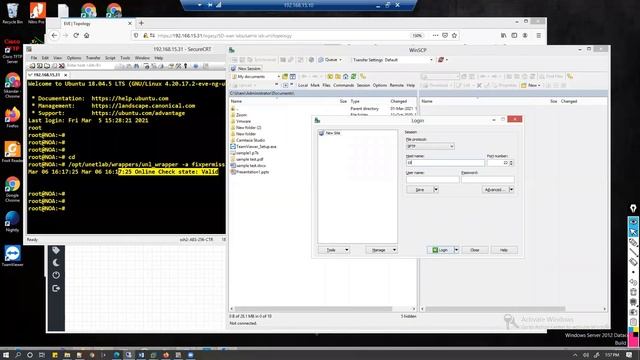Select Presentation1.pptx in local file list
Image resolution: width=640 pixels, height=360 pixels.
click(x=250, y=172)
